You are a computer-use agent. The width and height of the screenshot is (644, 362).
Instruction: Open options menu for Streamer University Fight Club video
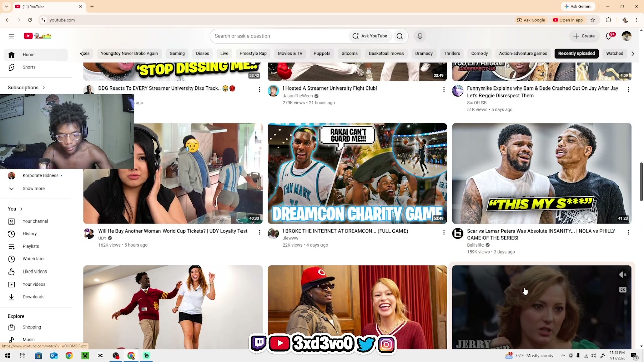pyautogui.click(x=444, y=89)
